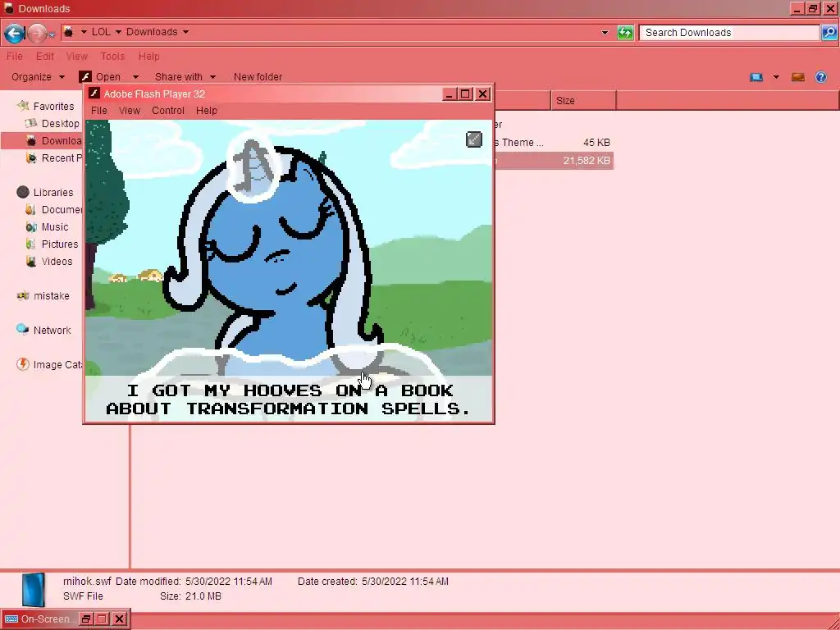Click the Image Catalog orange icon
Viewport: 840px width, 630px height.
(22, 364)
